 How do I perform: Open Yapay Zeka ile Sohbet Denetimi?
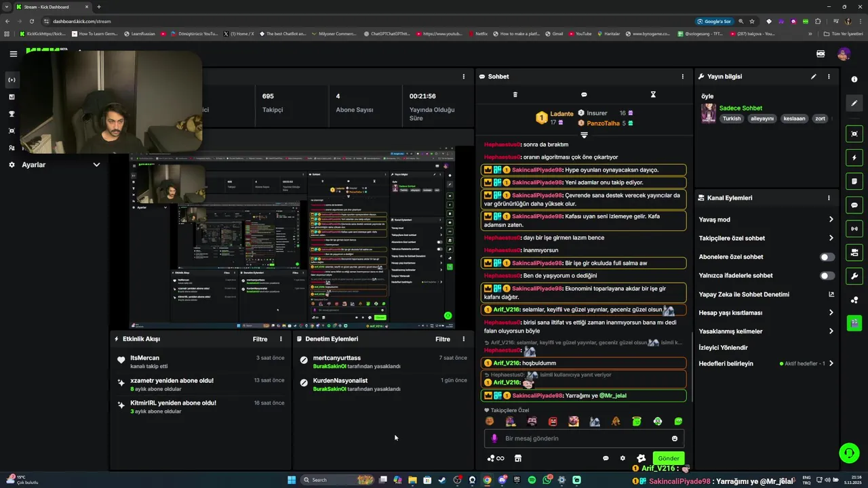click(766, 294)
